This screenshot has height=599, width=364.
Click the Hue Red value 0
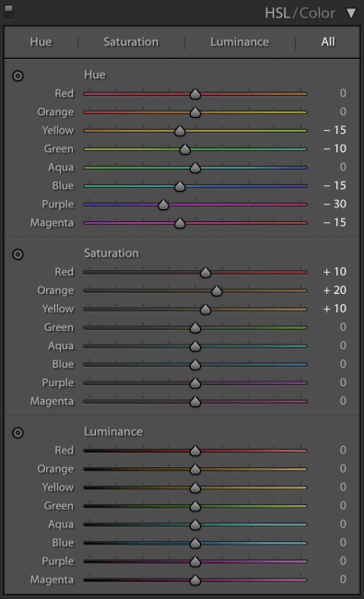[343, 93]
